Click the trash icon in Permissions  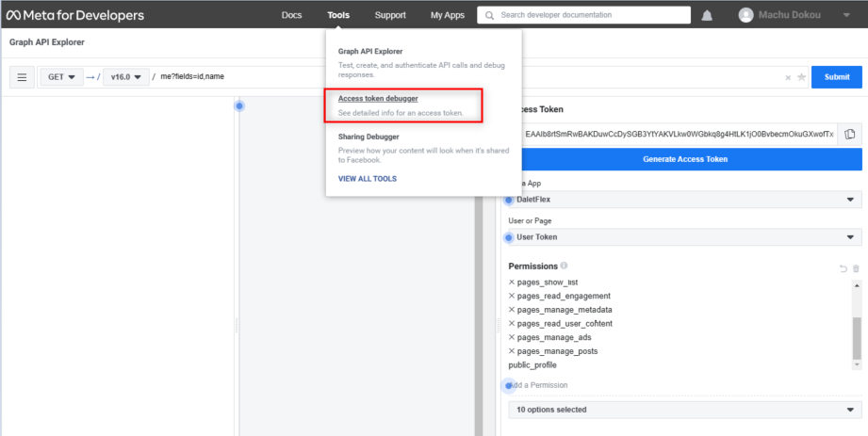(856, 268)
